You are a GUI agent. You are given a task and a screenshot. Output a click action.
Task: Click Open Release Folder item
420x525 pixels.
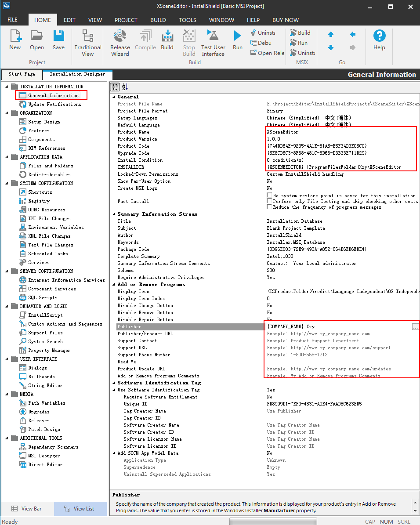click(x=267, y=53)
